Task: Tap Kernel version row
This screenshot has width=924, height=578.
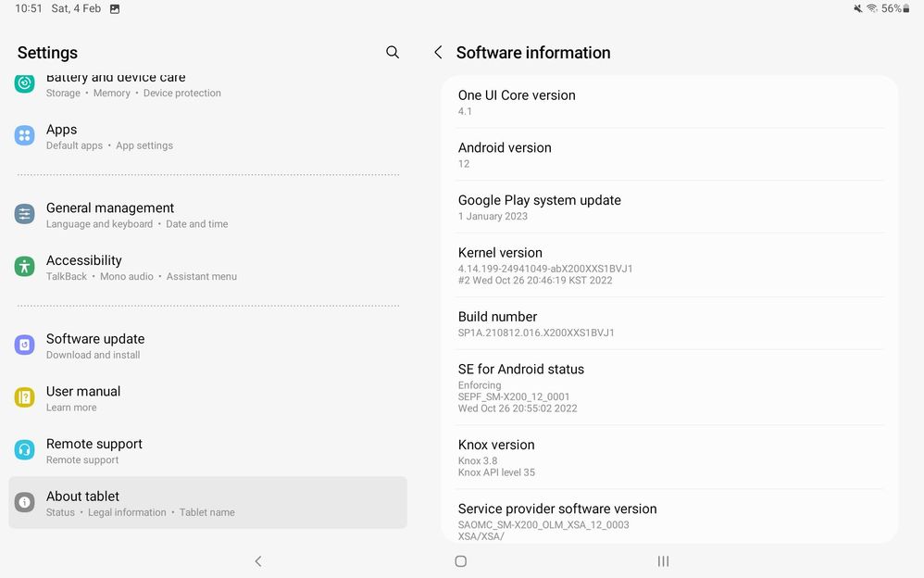Action: [x=670, y=266]
